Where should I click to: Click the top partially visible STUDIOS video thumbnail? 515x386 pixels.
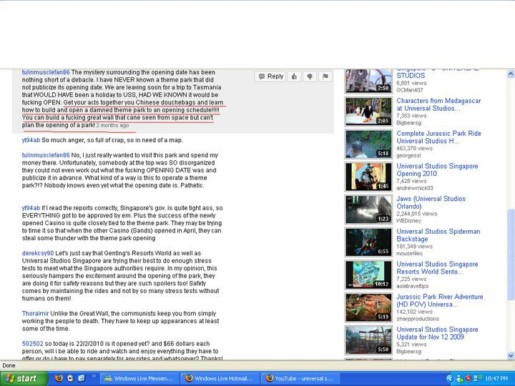tap(368, 81)
